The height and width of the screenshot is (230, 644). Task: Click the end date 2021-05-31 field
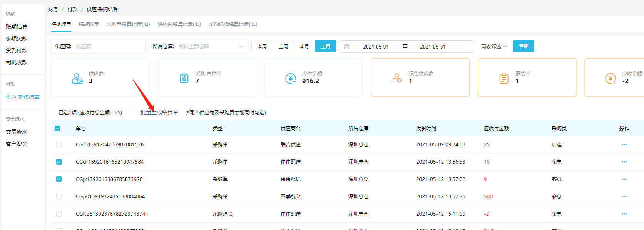pyautogui.click(x=433, y=47)
